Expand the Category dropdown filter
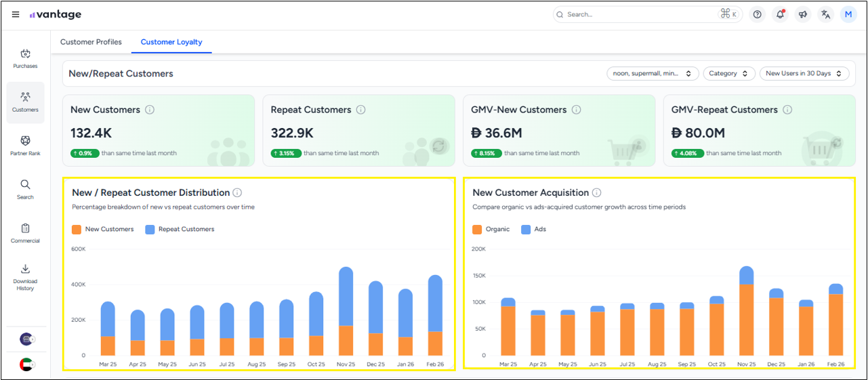Image resolution: width=868 pixels, height=380 pixels. pyautogui.click(x=728, y=73)
